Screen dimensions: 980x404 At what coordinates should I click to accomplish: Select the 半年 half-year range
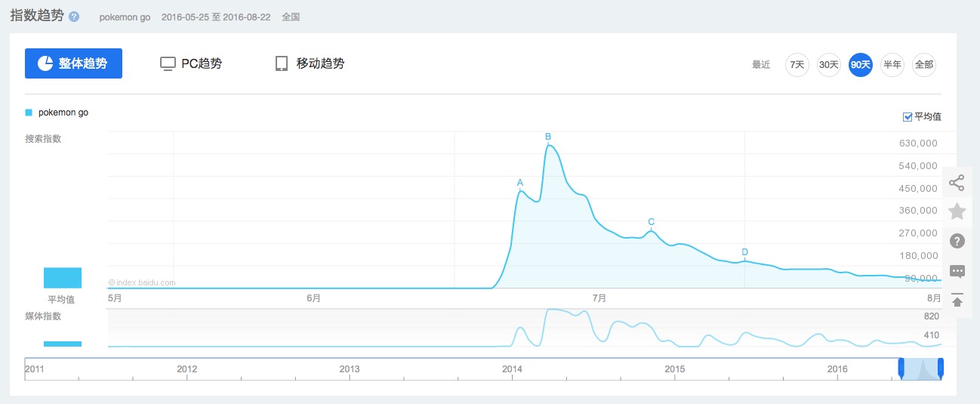pos(892,65)
